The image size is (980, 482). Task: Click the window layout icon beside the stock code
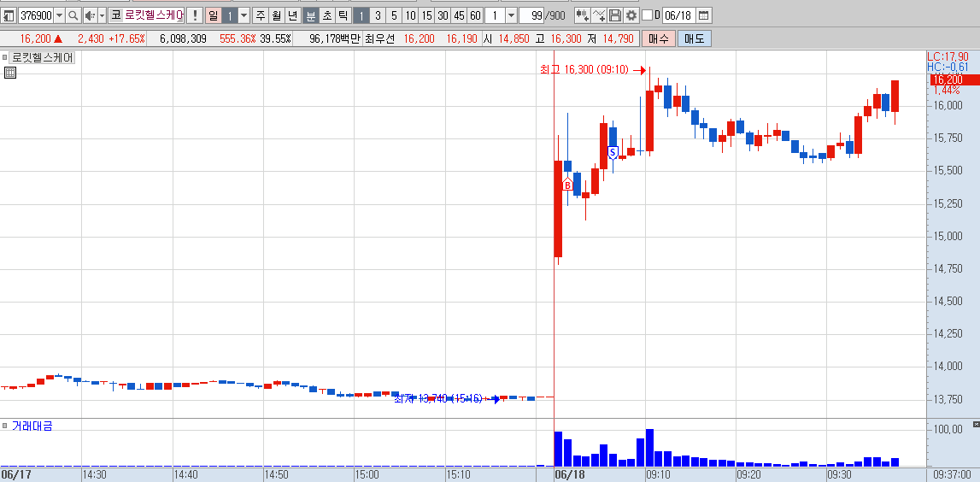pyautogui.click(x=9, y=15)
